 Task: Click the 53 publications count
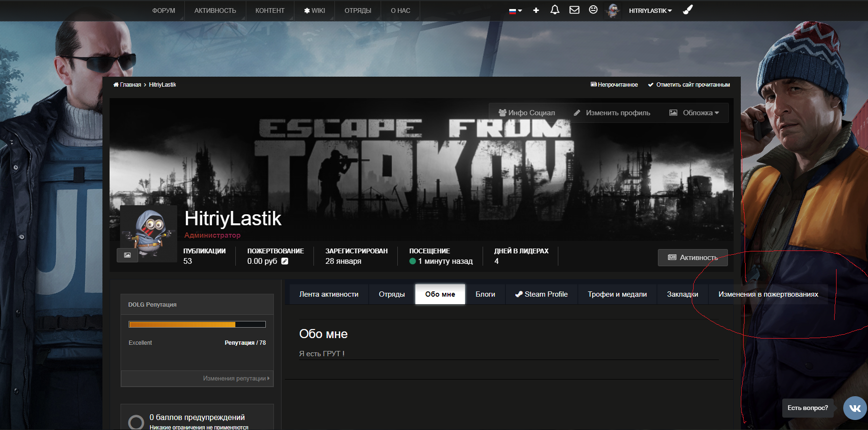pos(188,261)
